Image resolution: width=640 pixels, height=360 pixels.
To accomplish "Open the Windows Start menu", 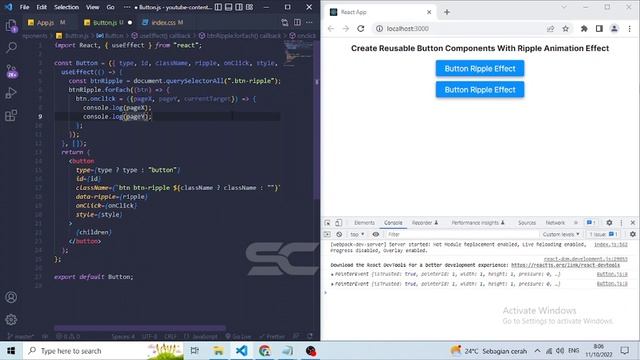I will click(x=11, y=351).
